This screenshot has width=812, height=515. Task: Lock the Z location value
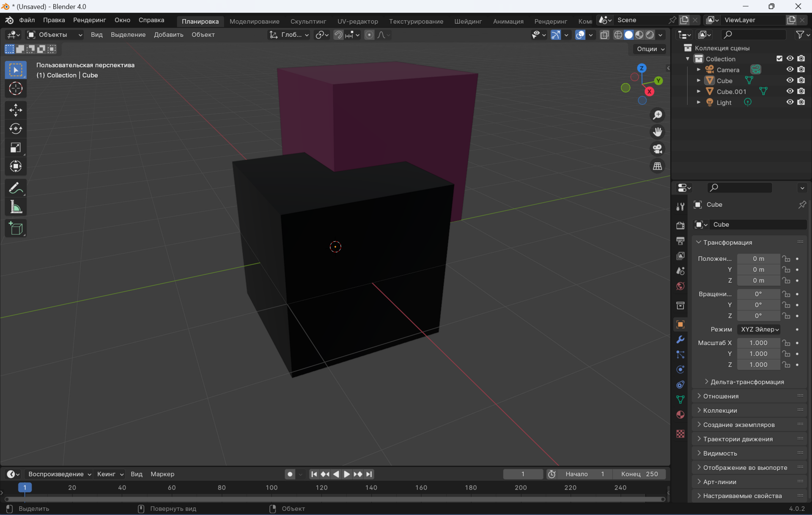point(786,280)
